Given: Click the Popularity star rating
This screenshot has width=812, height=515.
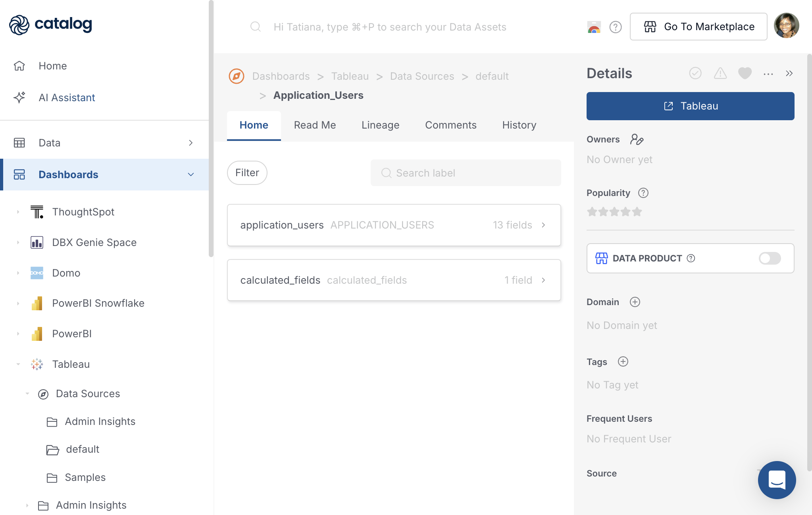Looking at the screenshot, I should click(614, 212).
